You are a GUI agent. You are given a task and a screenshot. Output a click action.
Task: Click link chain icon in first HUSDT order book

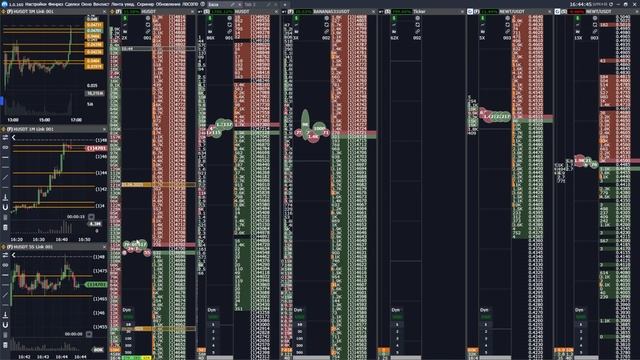pyautogui.click(x=148, y=31)
